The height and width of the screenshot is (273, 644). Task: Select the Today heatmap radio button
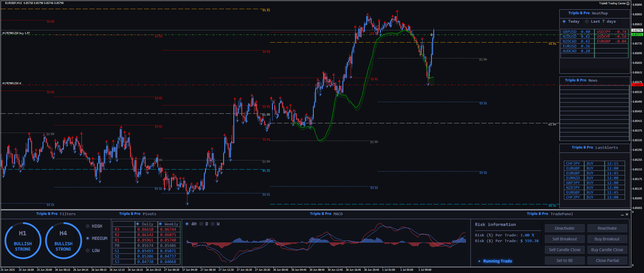tap(564, 22)
